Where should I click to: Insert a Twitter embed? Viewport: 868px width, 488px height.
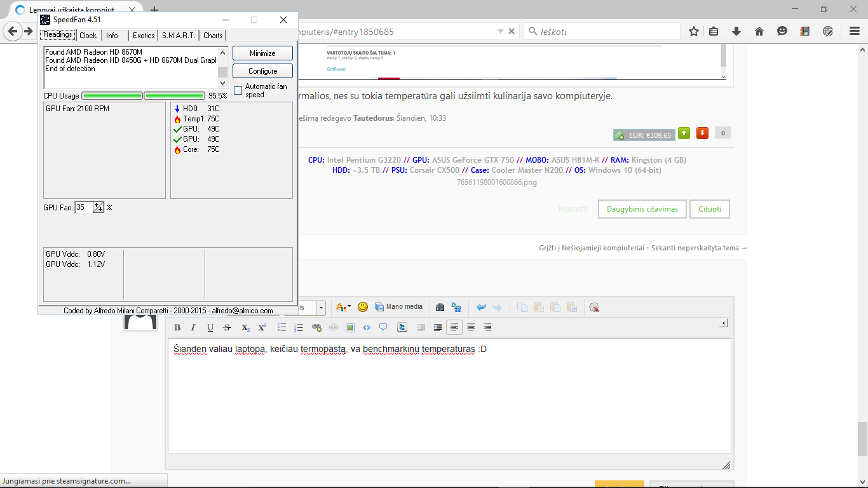click(402, 327)
